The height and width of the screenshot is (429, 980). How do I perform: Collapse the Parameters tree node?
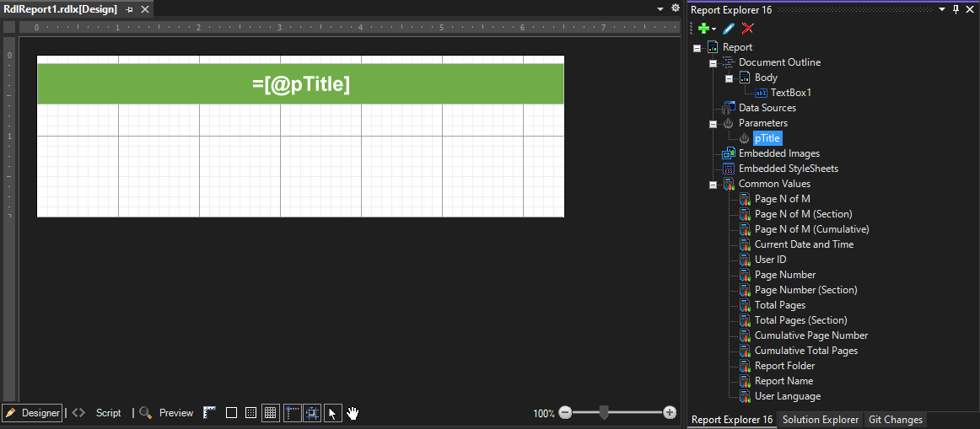pyautogui.click(x=713, y=124)
